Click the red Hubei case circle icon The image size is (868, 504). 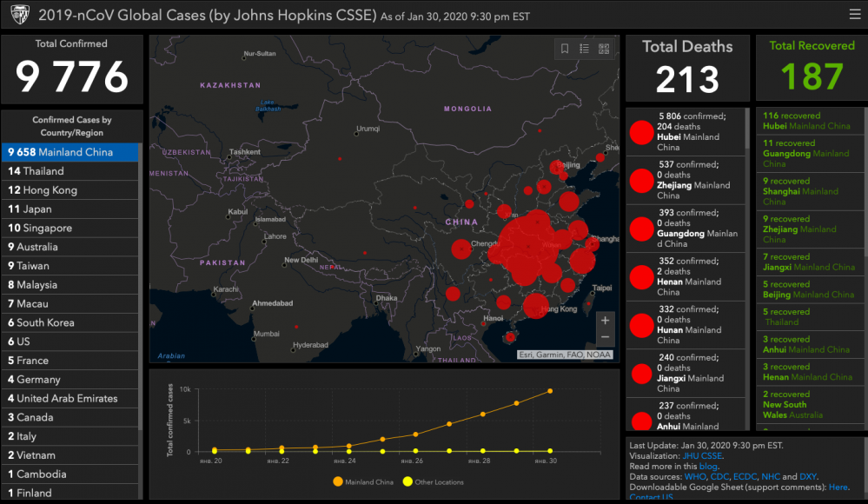[x=641, y=132]
